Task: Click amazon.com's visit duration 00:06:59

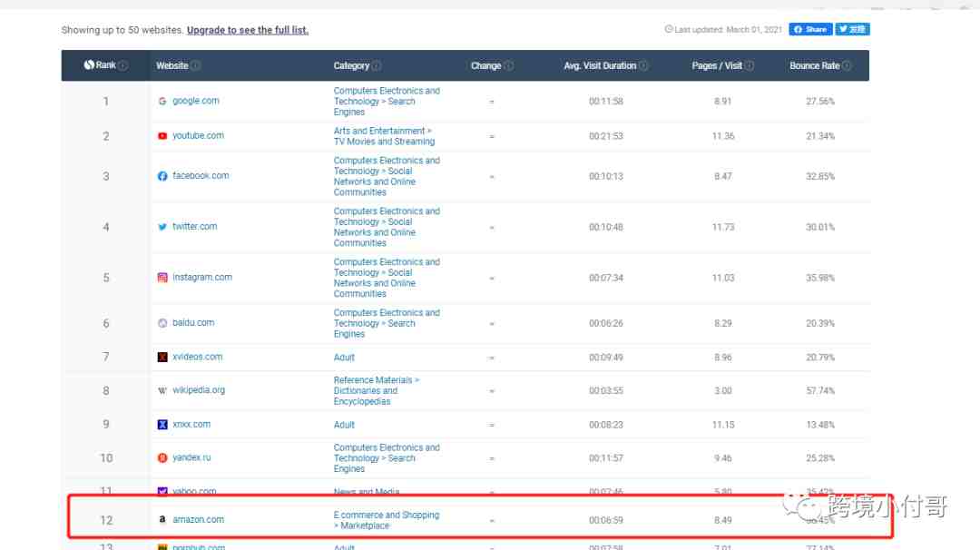Action: (x=605, y=520)
